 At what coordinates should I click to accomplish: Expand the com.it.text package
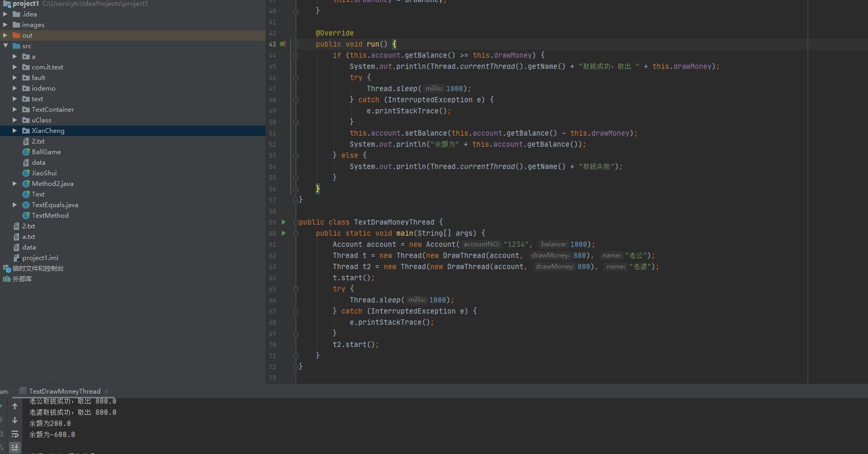pyautogui.click(x=15, y=67)
